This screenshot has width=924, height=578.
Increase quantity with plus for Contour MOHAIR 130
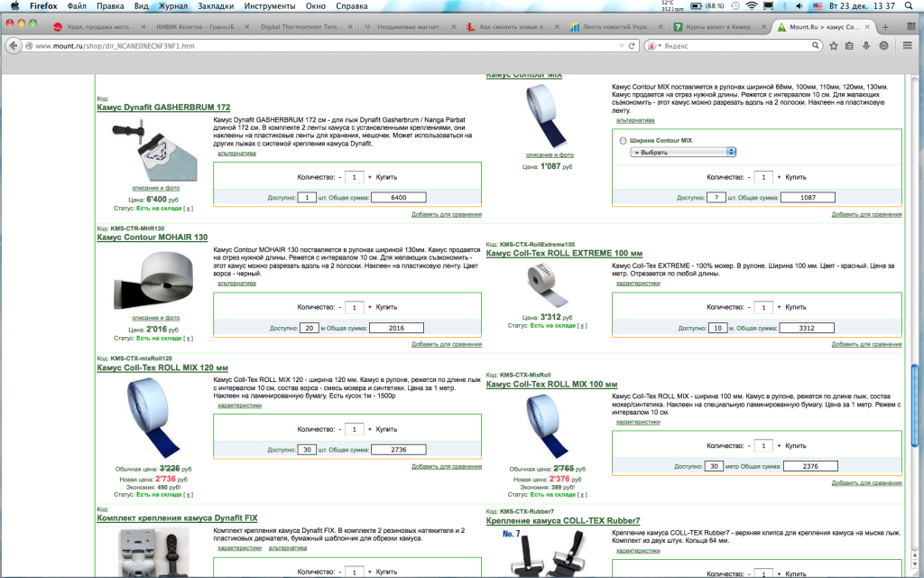click(x=370, y=307)
